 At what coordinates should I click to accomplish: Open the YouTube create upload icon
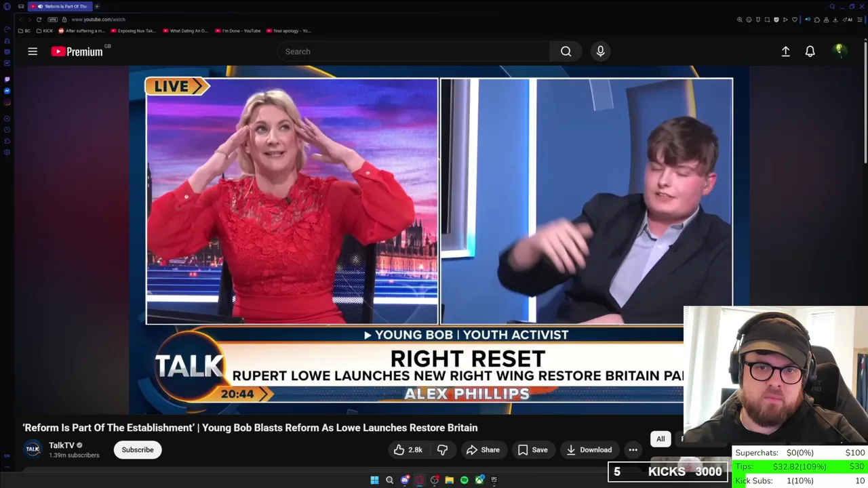(785, 52)
